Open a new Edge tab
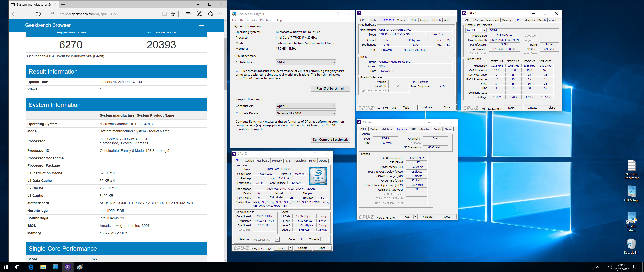The height and width of the screenshot is (272, 644). point(63,4)
